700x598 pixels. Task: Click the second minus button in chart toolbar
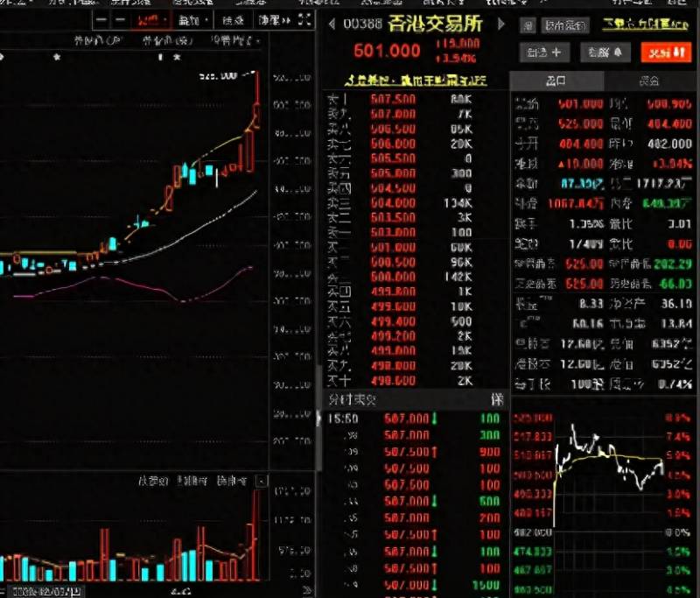click(120, 19)
